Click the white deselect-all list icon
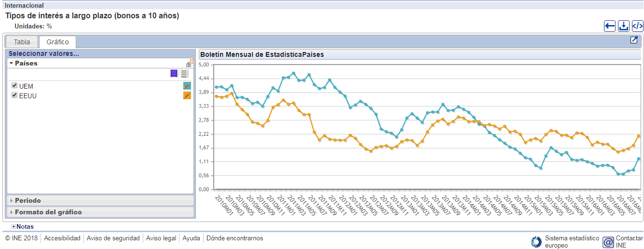Viewport: 644px width, 249px height. pos(184,74)
